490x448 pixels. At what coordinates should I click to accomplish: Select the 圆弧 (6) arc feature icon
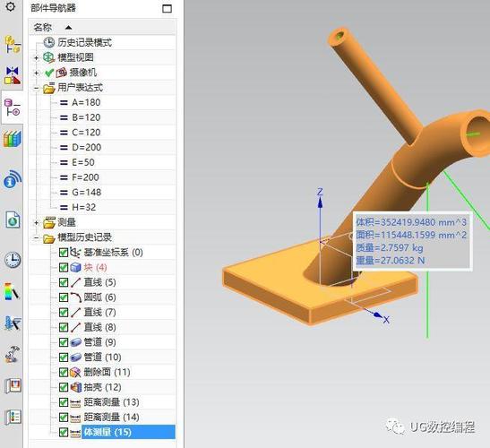pyautogui.click(x=76, y=297)
